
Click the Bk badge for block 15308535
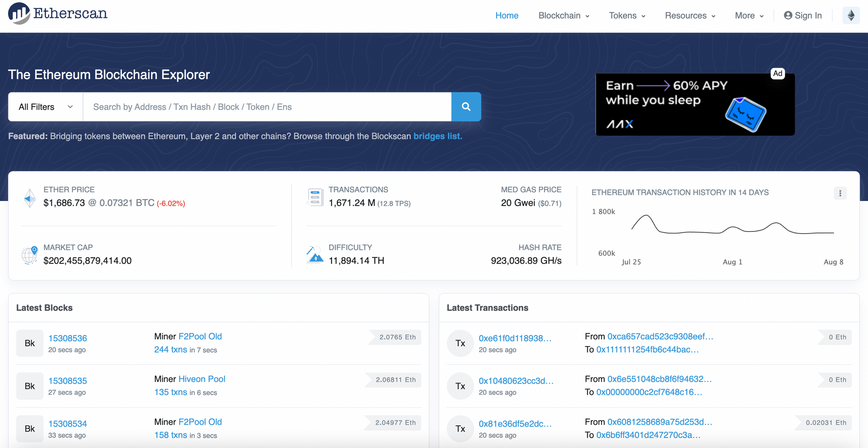[30, 386]
